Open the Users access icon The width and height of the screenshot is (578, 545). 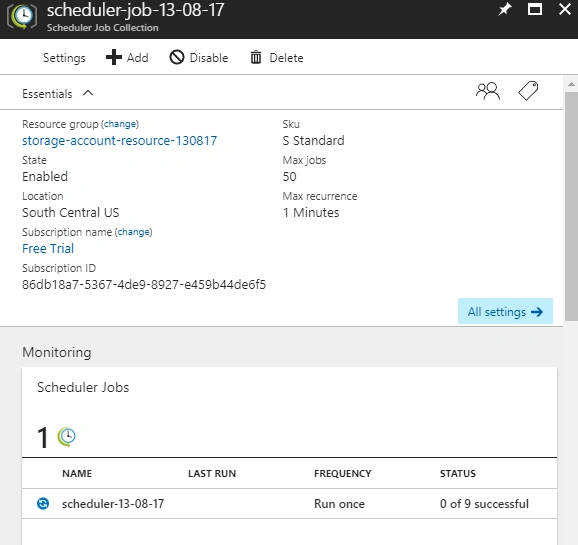tap(488, 91)
